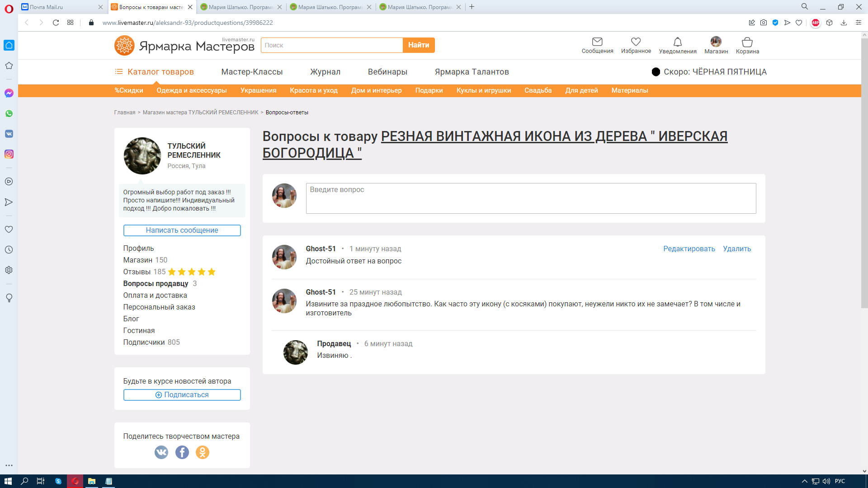Switch to Почта Mail.ru tab
868x488 pixels.
(62, 7)
